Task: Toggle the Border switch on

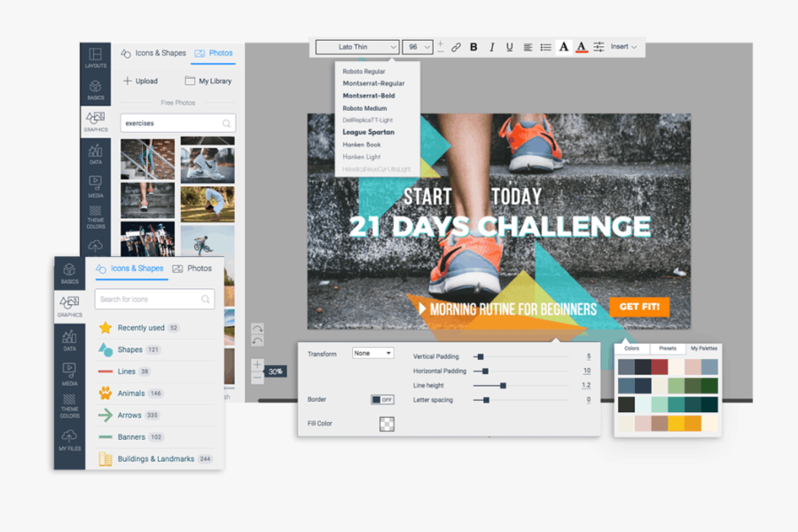Action: pos(382,400)
